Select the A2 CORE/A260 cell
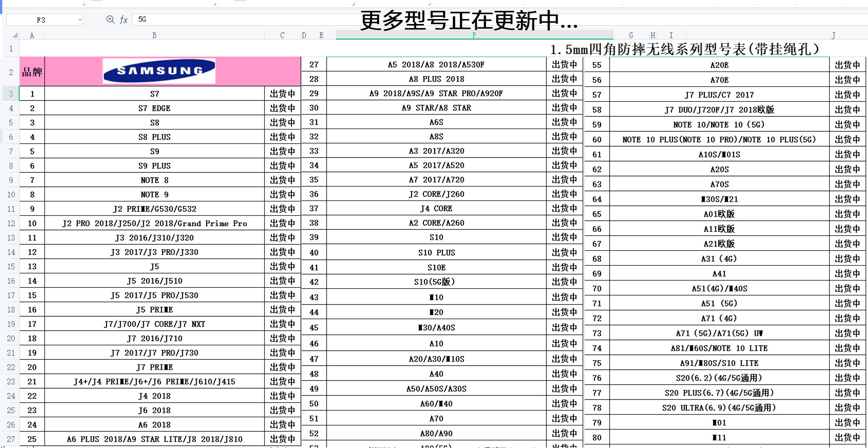Screen dimensions: 868x448 pyautogui.click(x=436, y=223)
